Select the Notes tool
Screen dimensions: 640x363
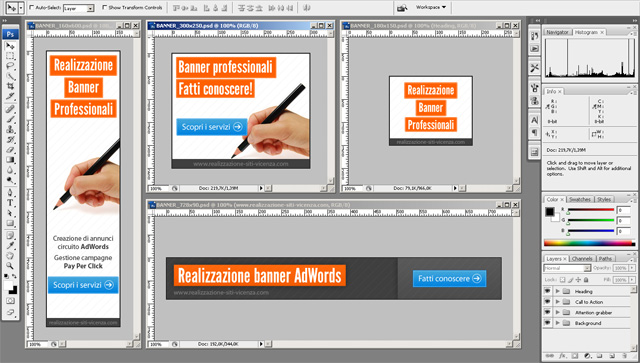[10, 236]
